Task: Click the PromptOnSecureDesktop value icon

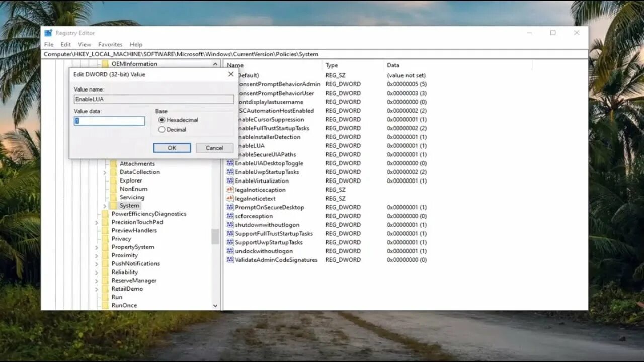Action: 230,207
